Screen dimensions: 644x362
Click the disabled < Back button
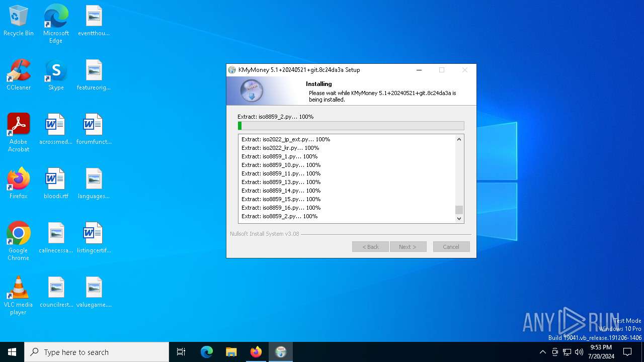370,247
